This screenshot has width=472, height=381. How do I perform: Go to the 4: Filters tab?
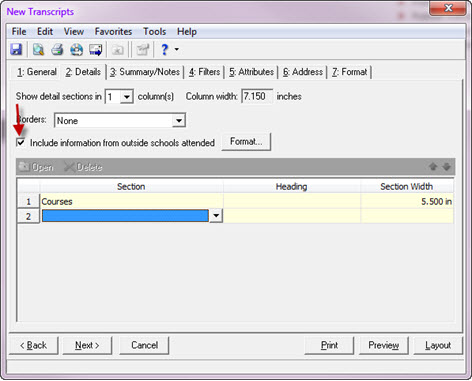pyautogui.click(x=204, y=72)
